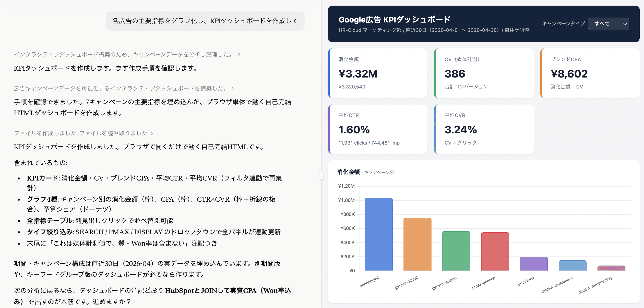644x308 pixels.
Task: Click the CV（媒体計測） card showing 386
Action: tap(484, 73)
